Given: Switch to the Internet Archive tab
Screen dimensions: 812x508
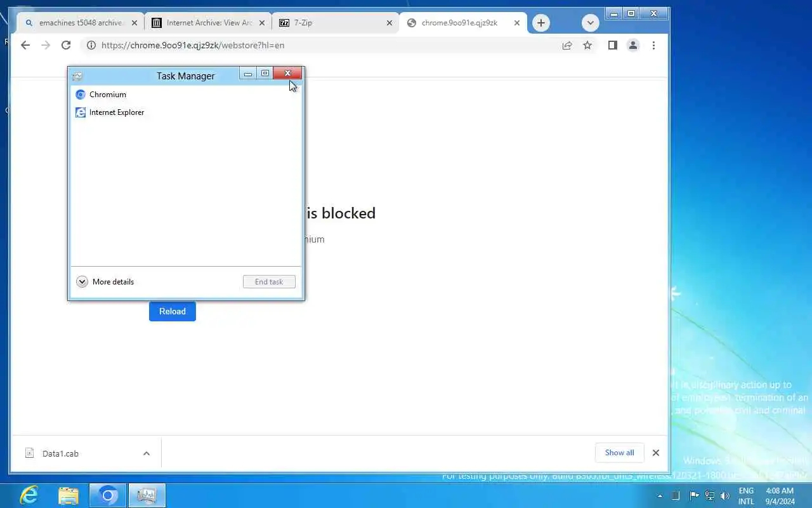Looking at the screenshot, I should (x=208, y=23).
